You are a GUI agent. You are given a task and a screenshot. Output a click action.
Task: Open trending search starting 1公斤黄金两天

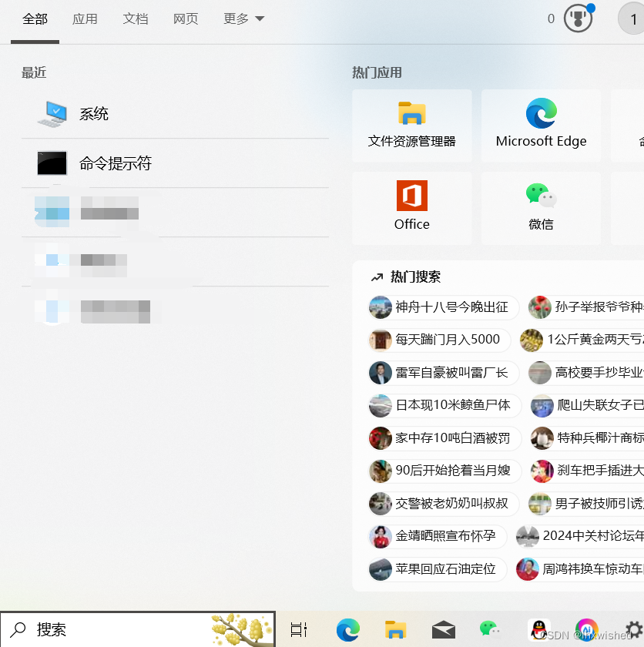tap(582, 340)
